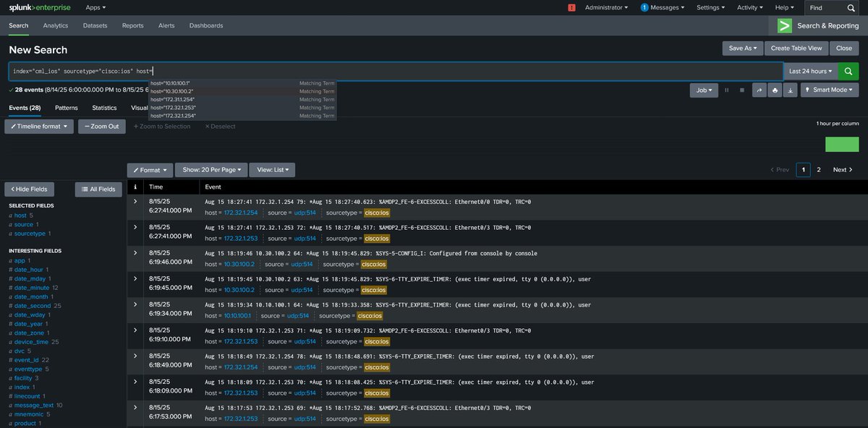The image size is (868, 428).
Task: Open the Dashboards nav tab
Action: click(x=206, y=25)
